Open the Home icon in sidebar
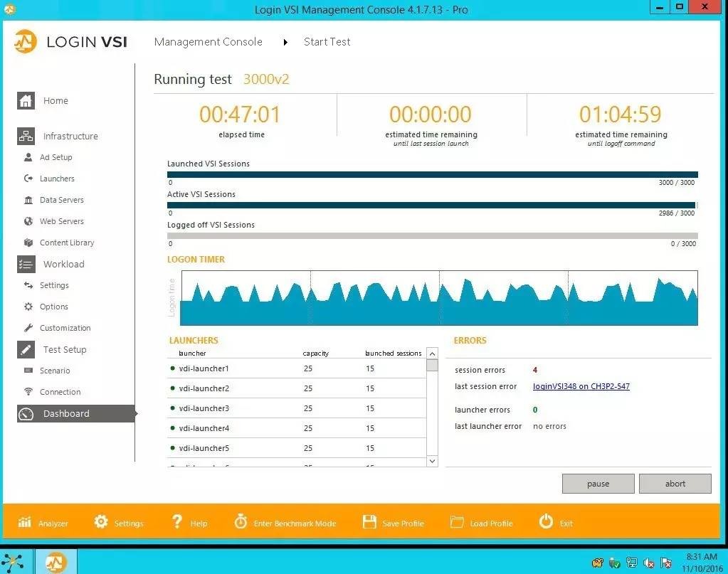Viewport: 728px width, 574px height. coord(26,101)
